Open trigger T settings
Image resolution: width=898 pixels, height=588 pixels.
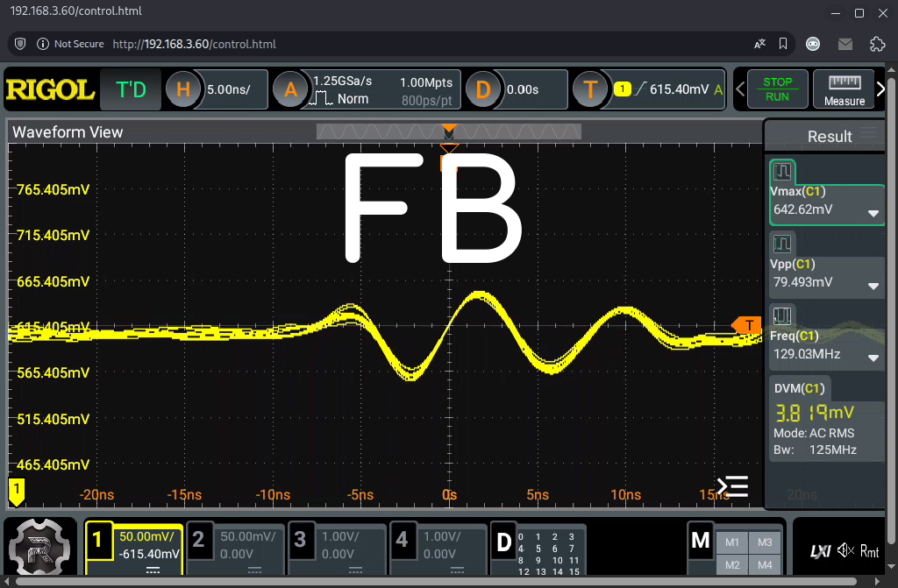(x=590, y=90)
